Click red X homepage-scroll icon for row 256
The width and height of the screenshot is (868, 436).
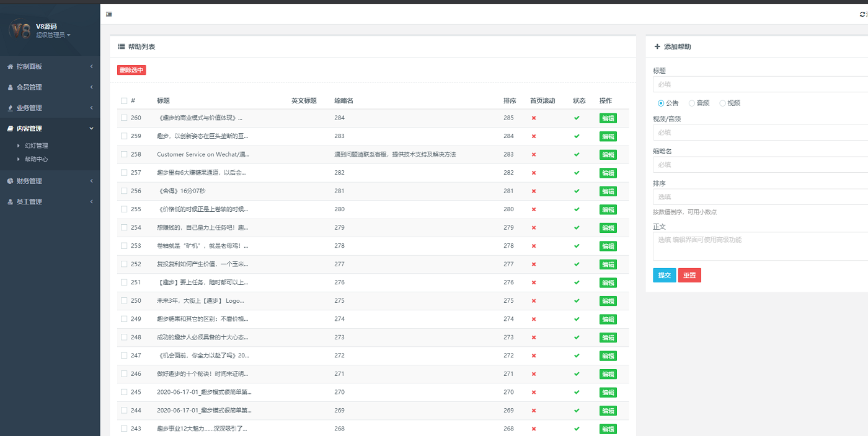tap(533, 191)
